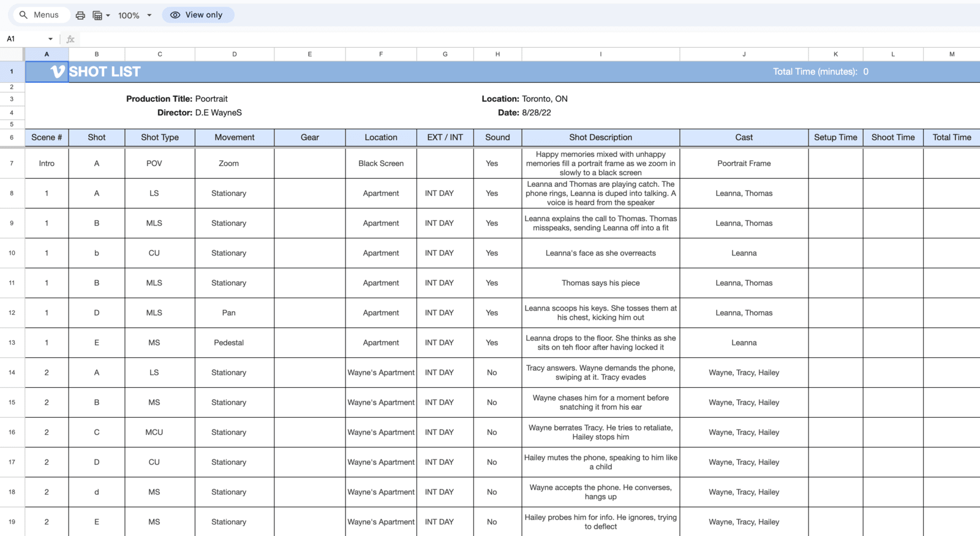The height and width of the screenshot is (536, 980).
Task: Expand the filter views dropdown arrow
Action: (108, 15)
